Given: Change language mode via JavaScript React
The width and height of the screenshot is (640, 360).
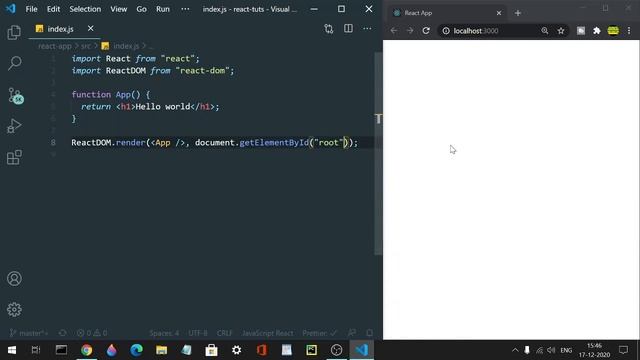Looking at the screenshot, I should tap(267, 333).
